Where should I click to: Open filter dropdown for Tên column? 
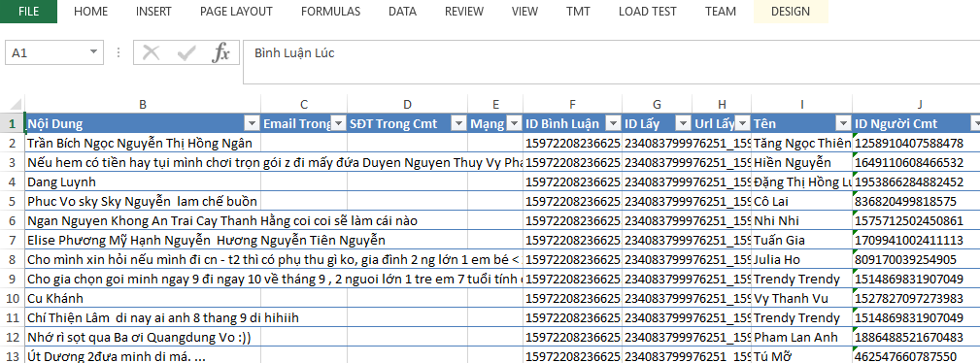click(844, 123)
